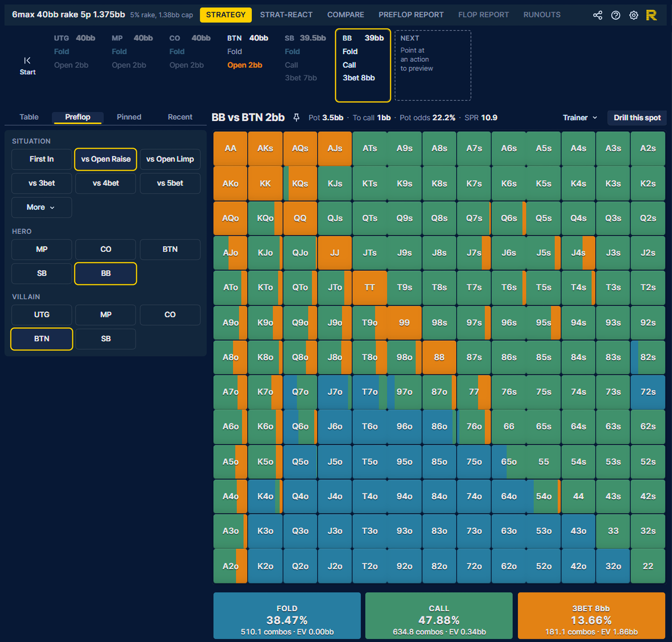Screen dimensions: 672x642
Task: Click the blue FOLD 38.47% summary box
Action: (287, 616)
